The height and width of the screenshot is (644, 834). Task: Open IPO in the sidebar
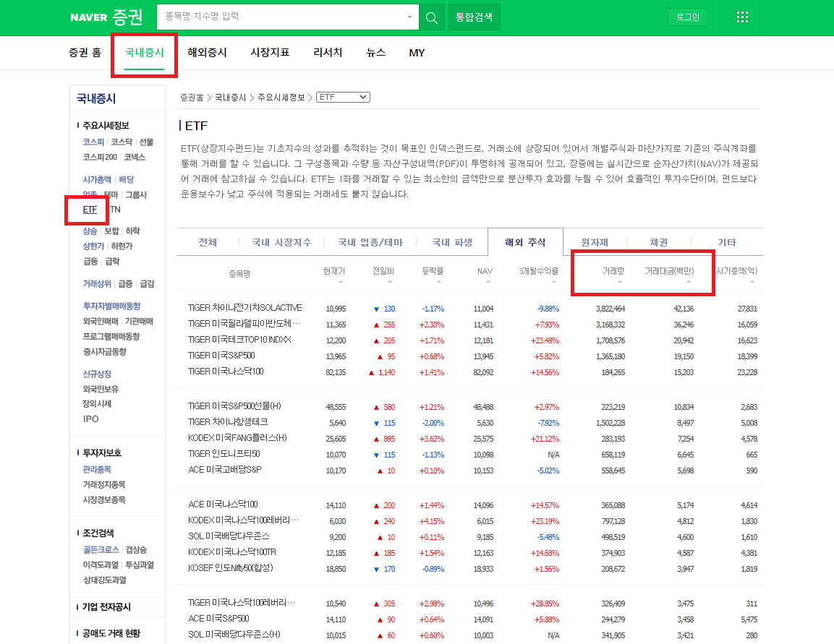point(90,419)
